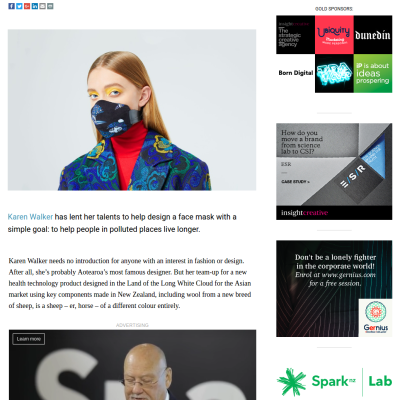This screenshot has height=400, width=400.
Task: Open the Gernius lonely fighter ad
Action: pos(334,288)
